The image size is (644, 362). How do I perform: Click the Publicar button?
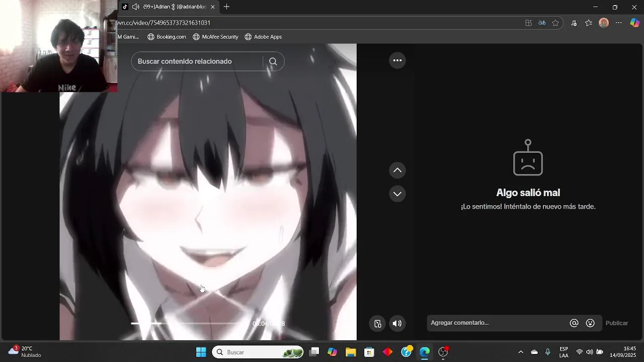click(x=617, y=323)
